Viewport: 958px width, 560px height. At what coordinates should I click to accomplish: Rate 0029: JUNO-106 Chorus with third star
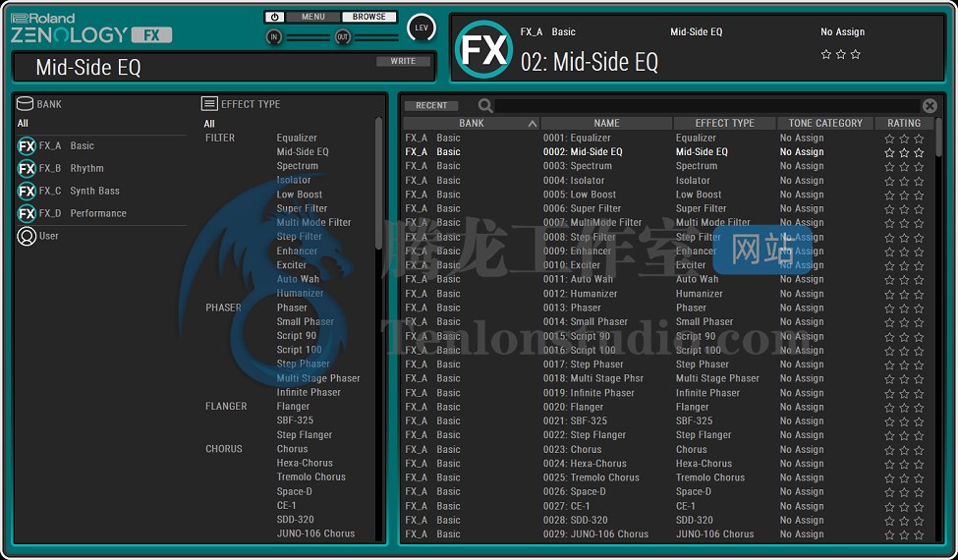(919, 535)
